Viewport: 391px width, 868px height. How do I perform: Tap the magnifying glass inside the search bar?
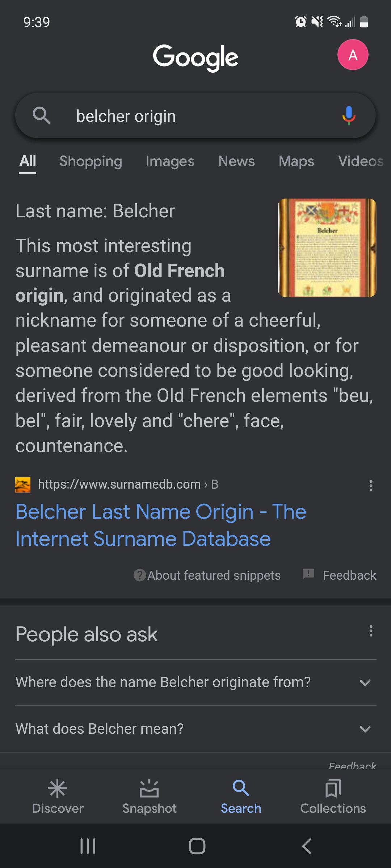pyautogui.click(x=42, y=116)
